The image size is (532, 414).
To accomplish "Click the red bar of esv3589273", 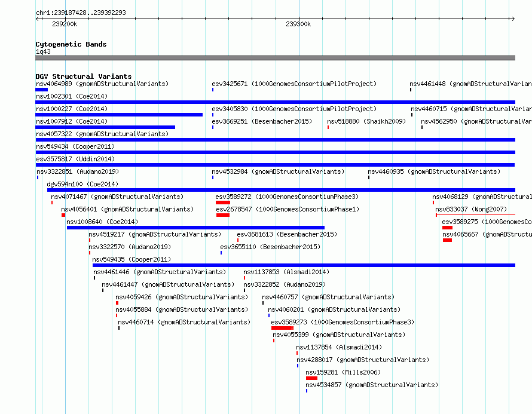I will click(x=282, y=328).
